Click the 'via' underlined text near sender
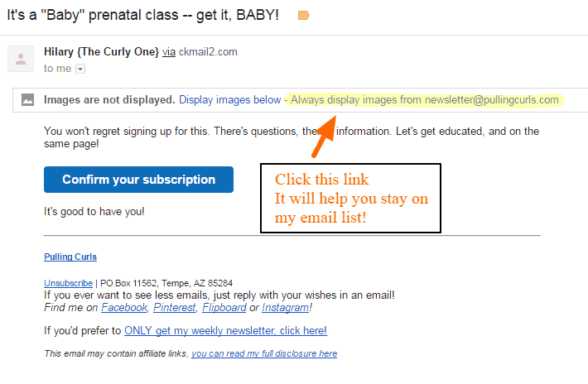588x384 pixels. pyautogui.click(x=169, y=52)
